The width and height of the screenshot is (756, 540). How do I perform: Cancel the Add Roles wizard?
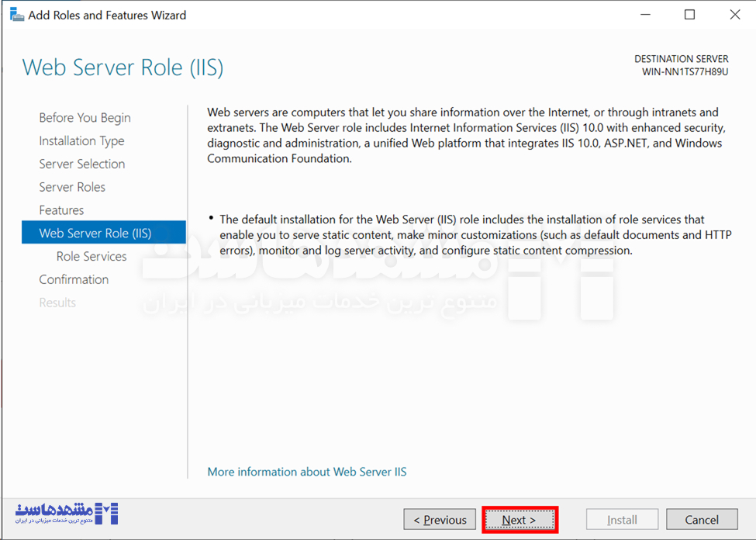[x=702, y=520]
